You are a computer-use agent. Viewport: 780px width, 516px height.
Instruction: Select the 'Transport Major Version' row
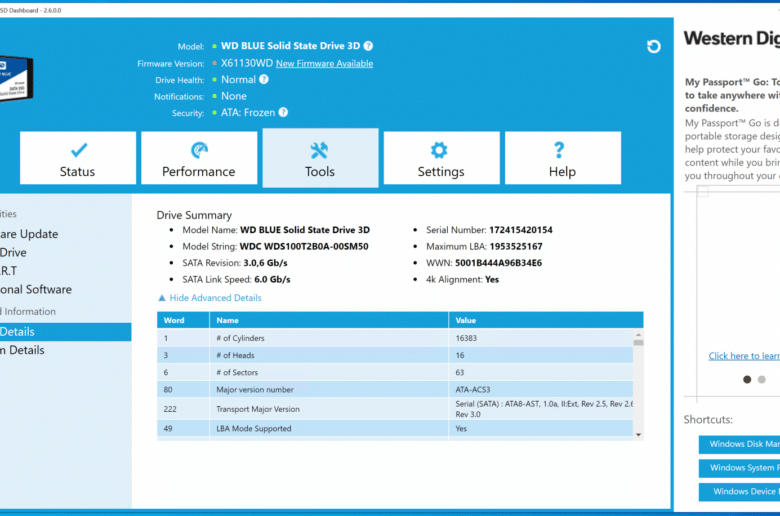coord(395,409)
